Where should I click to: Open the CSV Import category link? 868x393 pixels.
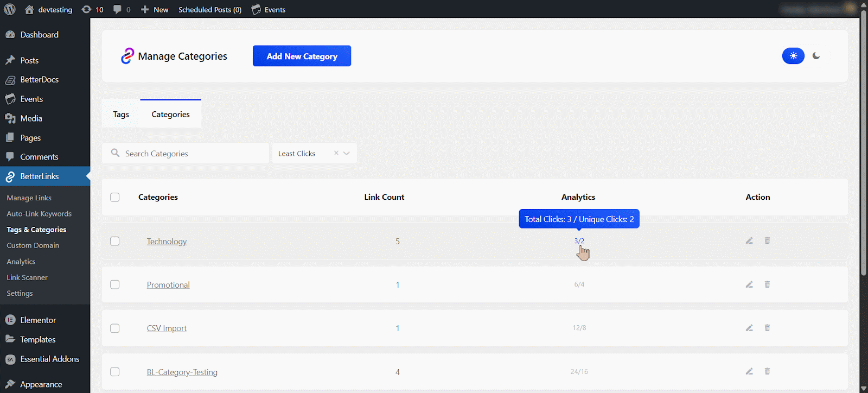point(167,328)
